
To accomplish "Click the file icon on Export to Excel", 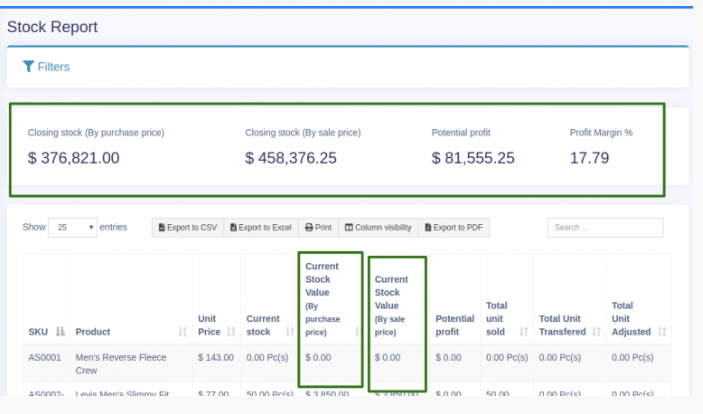I will click(233, 228).
